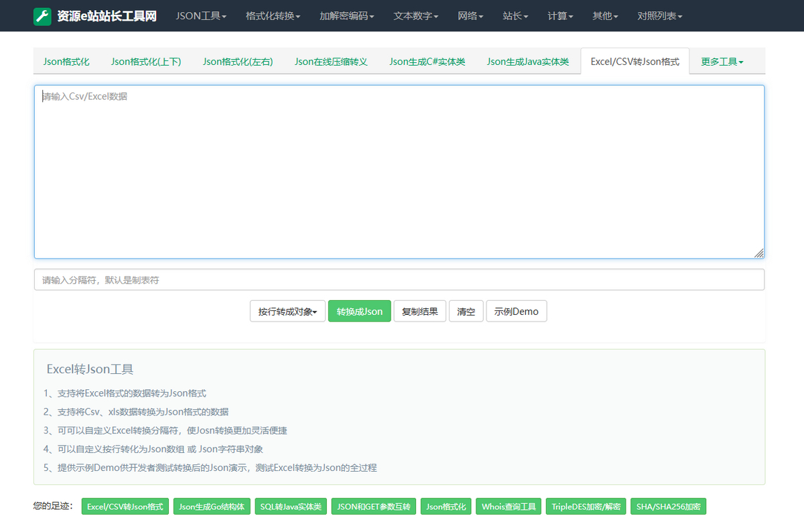Screen dimensions: 804x532
Task: Switch to the Json生成C#实体类 tab
Action: pos(427,62)
